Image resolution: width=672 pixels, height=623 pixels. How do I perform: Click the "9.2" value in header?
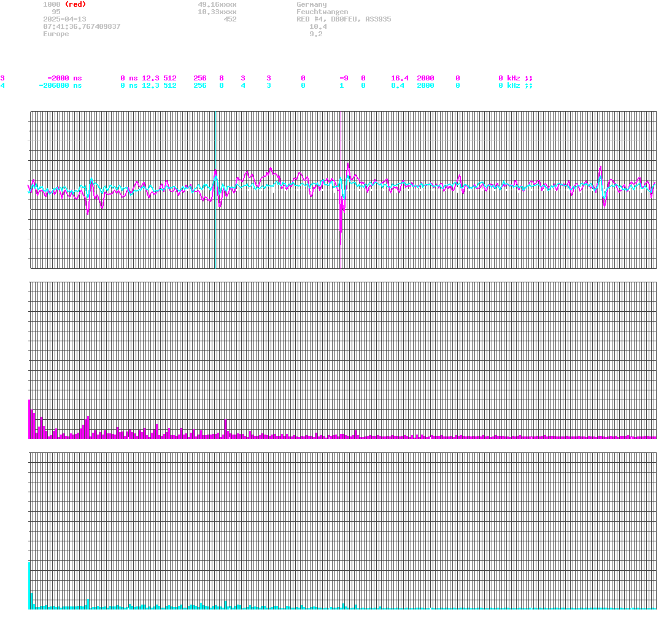click(316, 34)
